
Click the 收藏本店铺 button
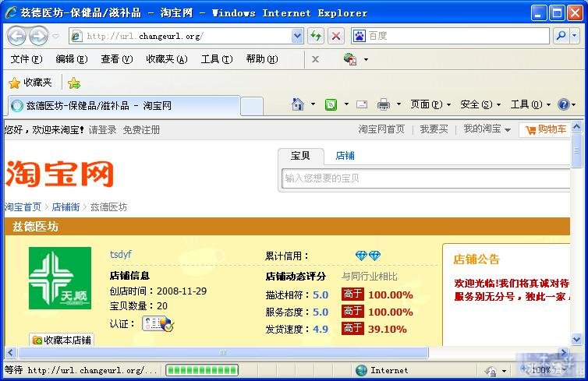pyautogui.click(x=62, y=340)
